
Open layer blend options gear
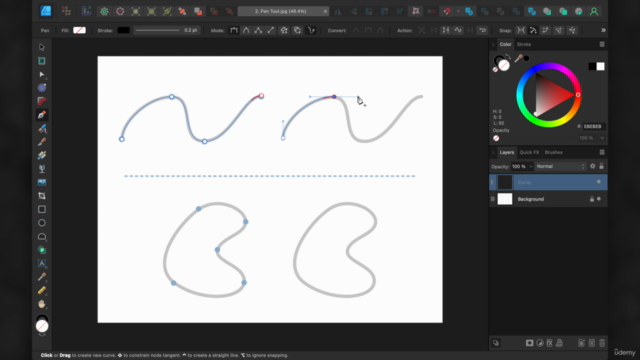(593, 166)
